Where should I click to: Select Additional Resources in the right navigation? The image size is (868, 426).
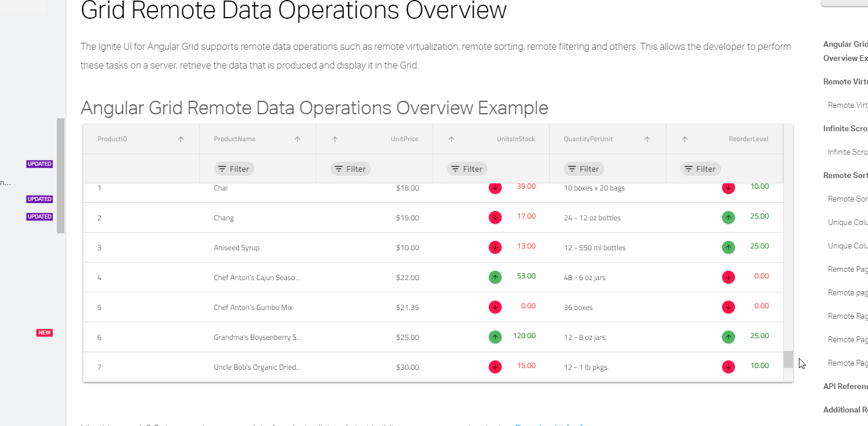(845, 409)
